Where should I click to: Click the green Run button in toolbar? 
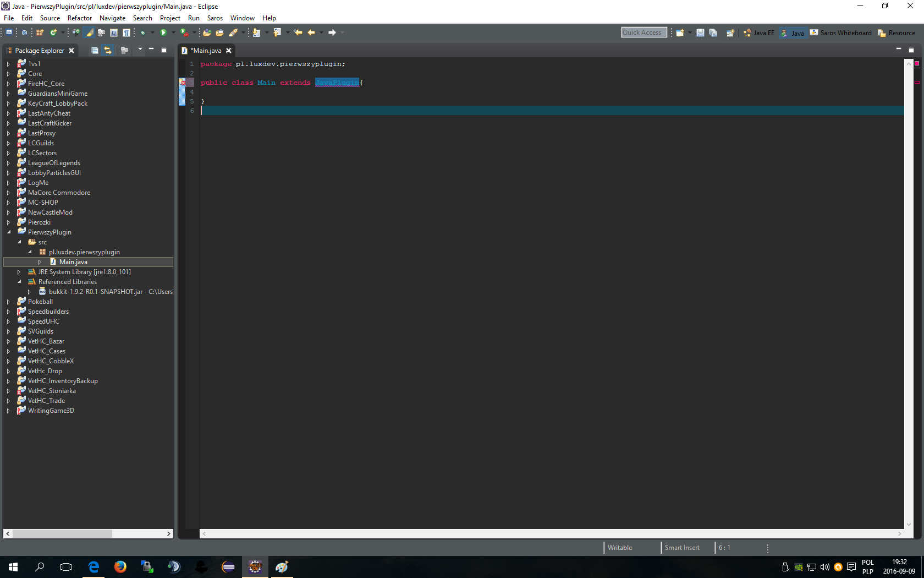[x=163, y=33]
